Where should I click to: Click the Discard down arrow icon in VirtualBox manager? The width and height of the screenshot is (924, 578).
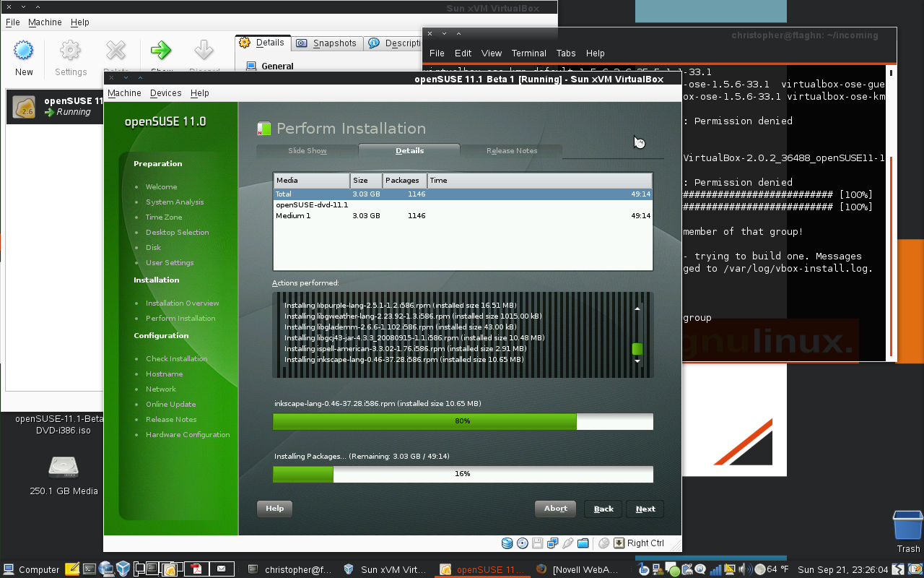point(204,51)
